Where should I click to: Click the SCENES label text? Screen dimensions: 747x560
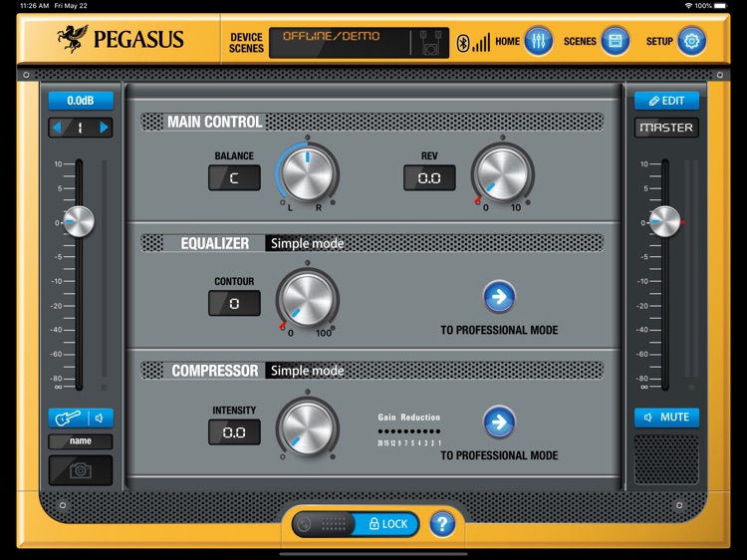(x=580, y=42)
